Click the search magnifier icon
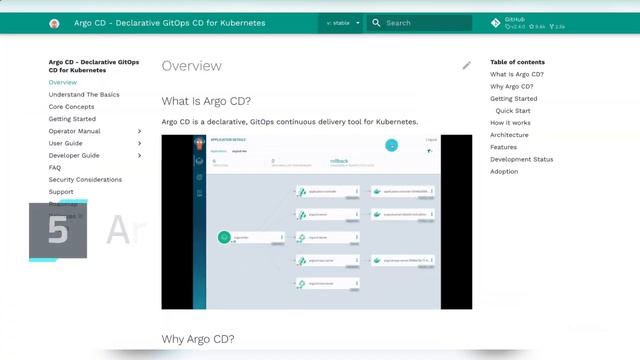This screenshot has height=360, width=640. (376, 23)
